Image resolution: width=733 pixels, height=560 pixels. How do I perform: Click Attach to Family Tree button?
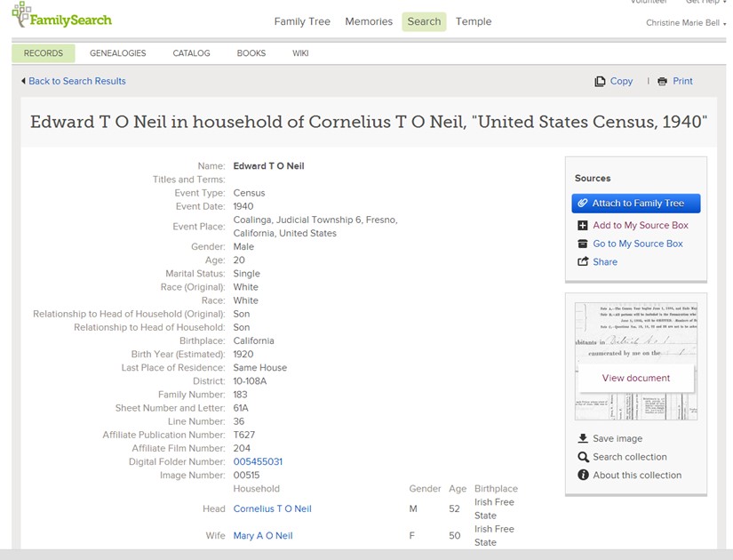tap(636, 203)
